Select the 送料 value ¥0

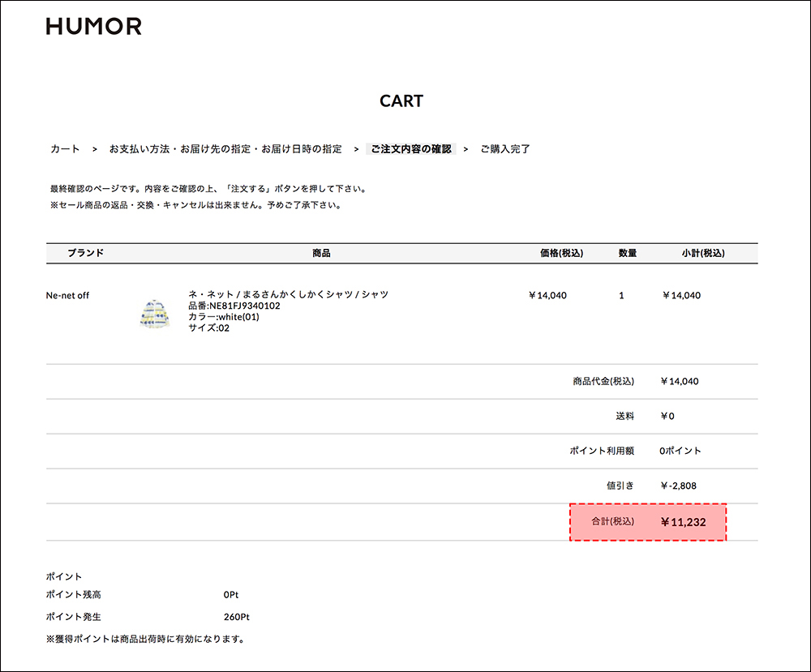667,416
